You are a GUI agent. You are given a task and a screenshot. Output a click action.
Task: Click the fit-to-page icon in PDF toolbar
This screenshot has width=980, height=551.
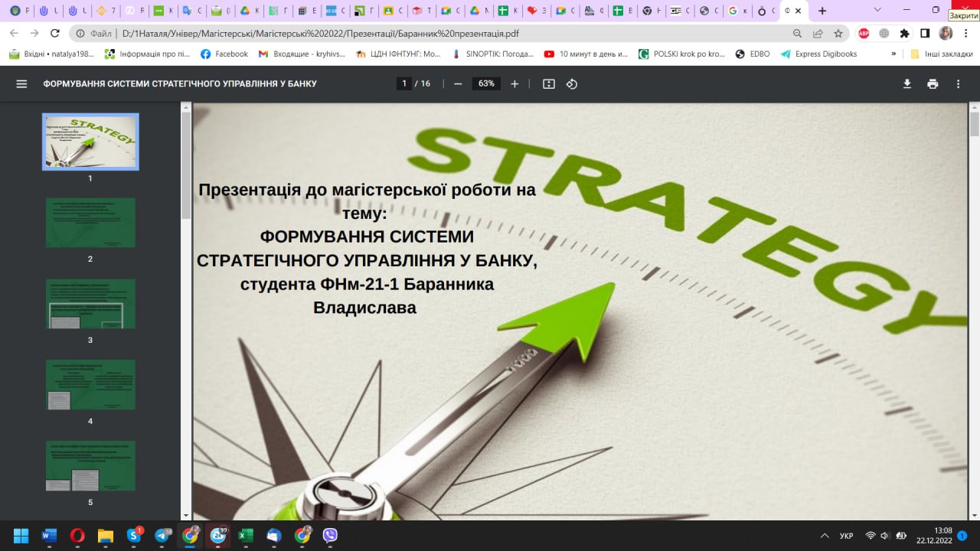pos(548,83)
